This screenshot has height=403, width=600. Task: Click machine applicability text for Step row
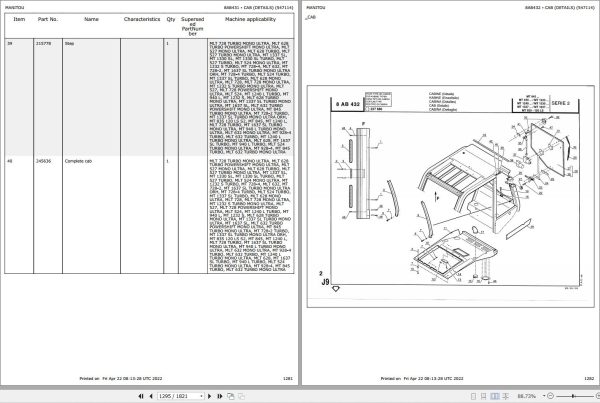(x=250, y=98)
